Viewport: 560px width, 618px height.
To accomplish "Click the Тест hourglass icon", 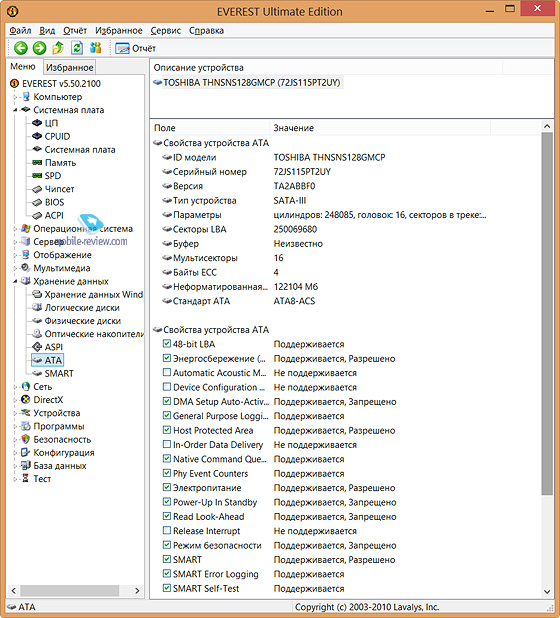I will pos(26,478).
